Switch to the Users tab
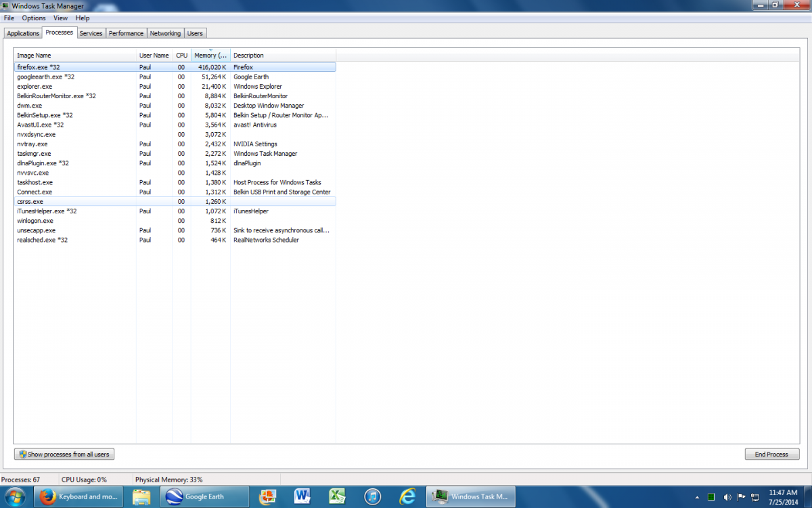Image resolution: width=812 pixels, height=508 pixels. tap(195, 33)
